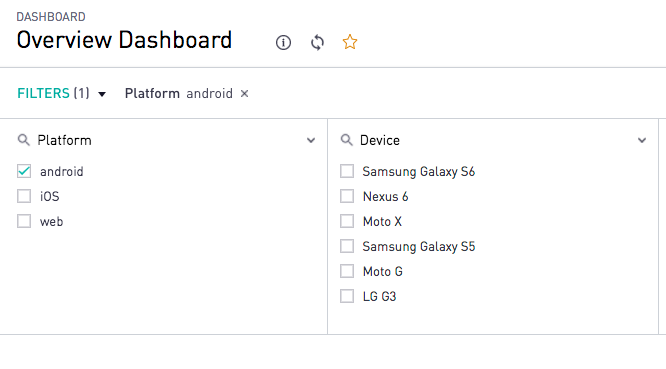Screen dimensions: 666x369
Task: Click the FILTERS label text
Action: tap(43, 93)
